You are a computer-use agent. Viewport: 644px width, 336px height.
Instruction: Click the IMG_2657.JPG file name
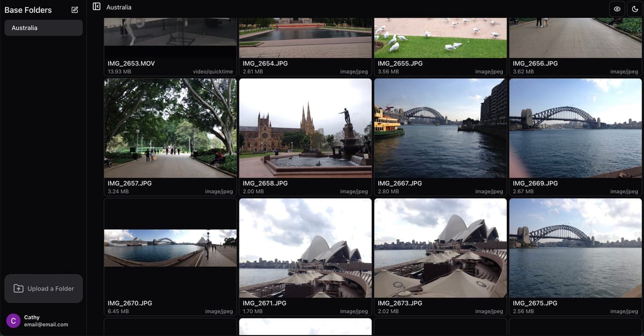[x=129, y=183]
